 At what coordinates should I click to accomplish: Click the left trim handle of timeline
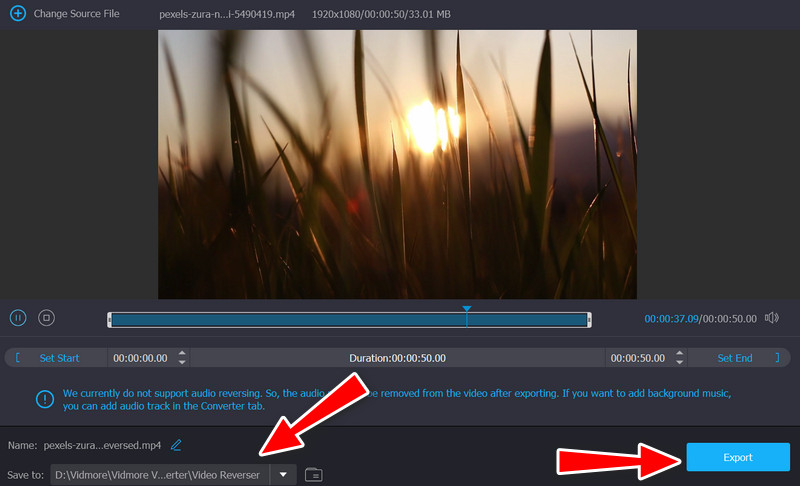coord(109,319)
